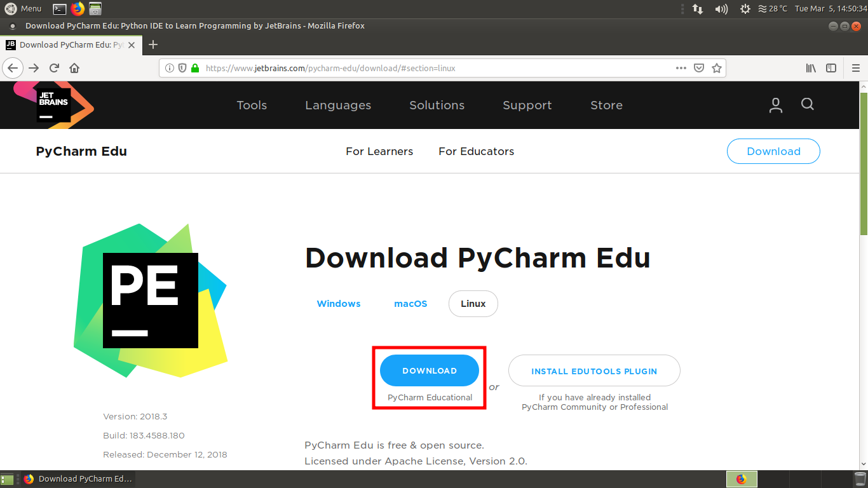
Task: Reload the current page
Action: [54, 68]
